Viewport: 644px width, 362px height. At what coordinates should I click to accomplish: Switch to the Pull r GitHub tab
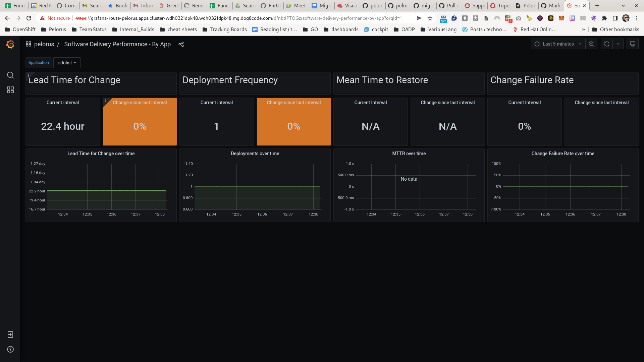point(449,6)
